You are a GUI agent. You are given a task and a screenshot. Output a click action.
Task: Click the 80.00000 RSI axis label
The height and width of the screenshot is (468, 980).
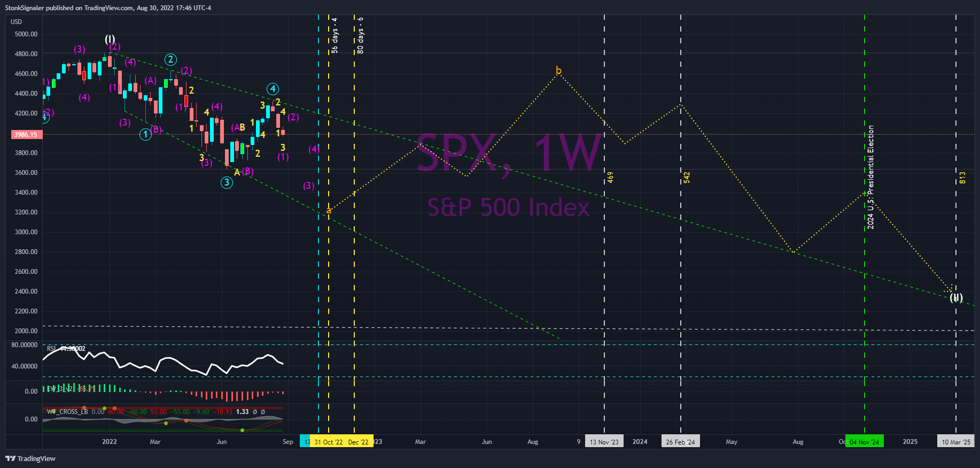25,345
